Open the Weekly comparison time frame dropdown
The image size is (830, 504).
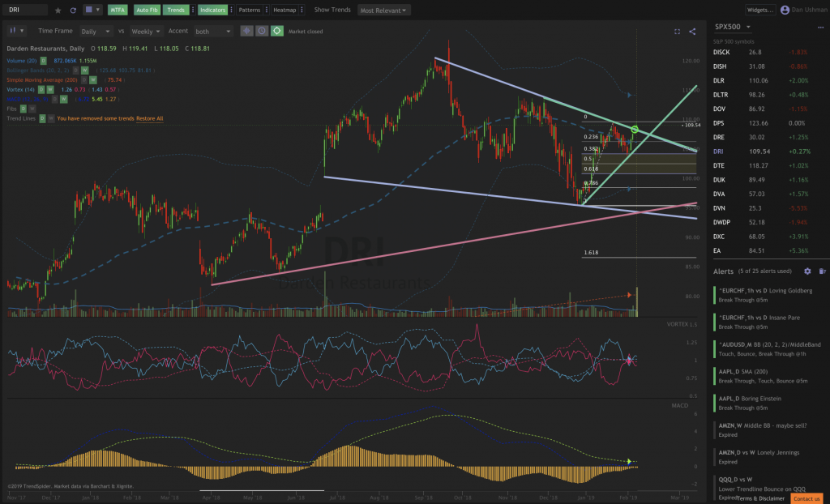click(146, 32)
